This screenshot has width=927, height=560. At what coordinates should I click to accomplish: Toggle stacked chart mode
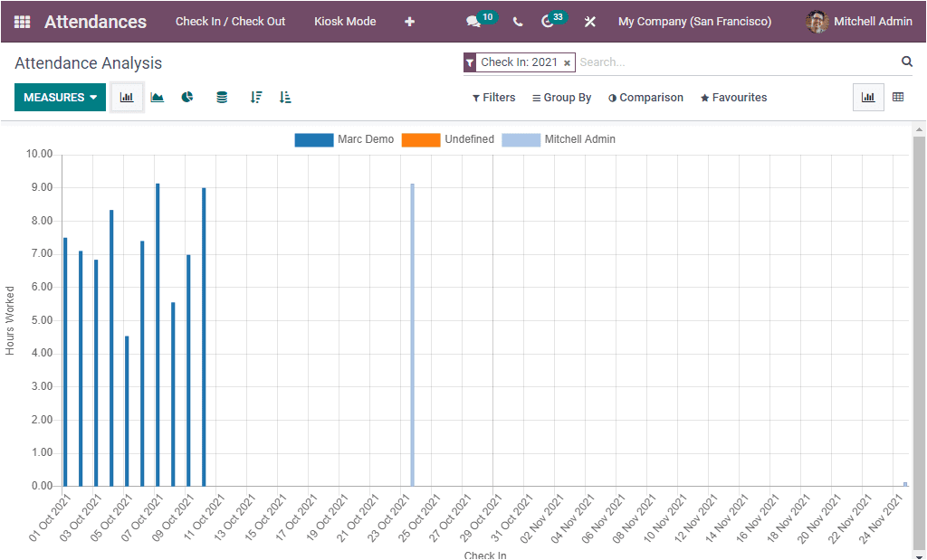[222, 98]
